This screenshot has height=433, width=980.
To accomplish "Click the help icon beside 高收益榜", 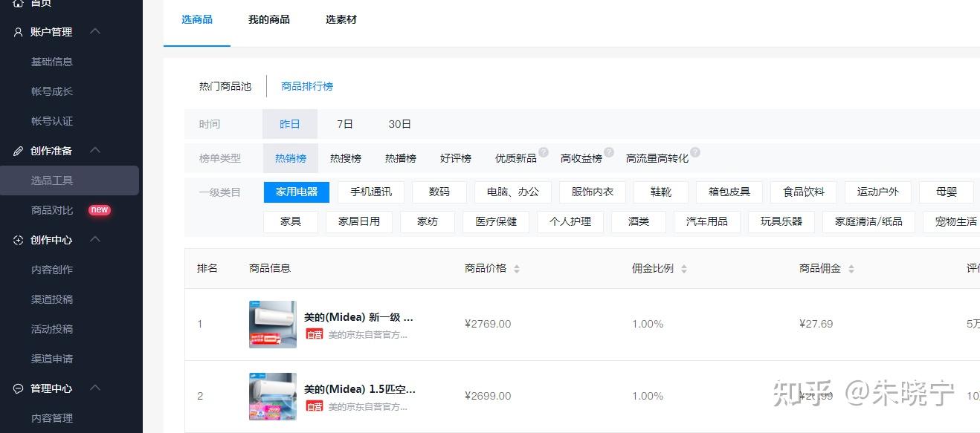I will click(609, 152).
